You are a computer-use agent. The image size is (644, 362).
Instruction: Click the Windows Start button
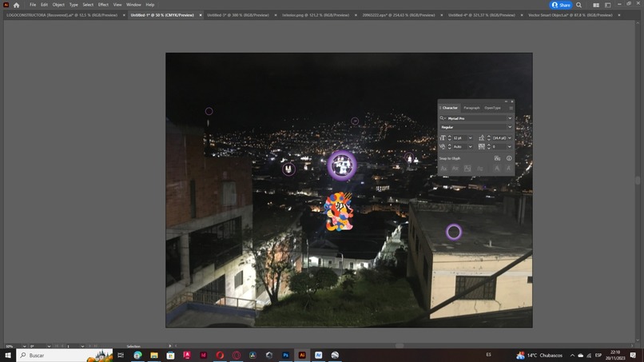tap(8, 355)
